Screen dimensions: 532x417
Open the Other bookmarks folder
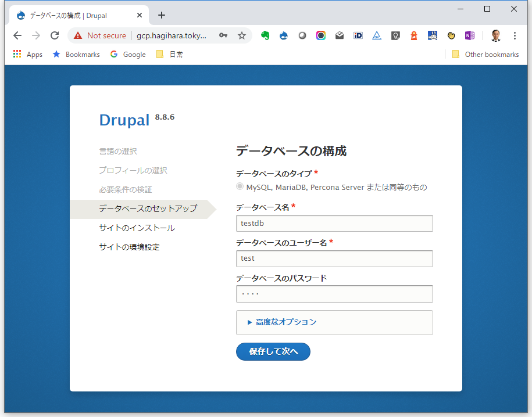pos(485,54)
